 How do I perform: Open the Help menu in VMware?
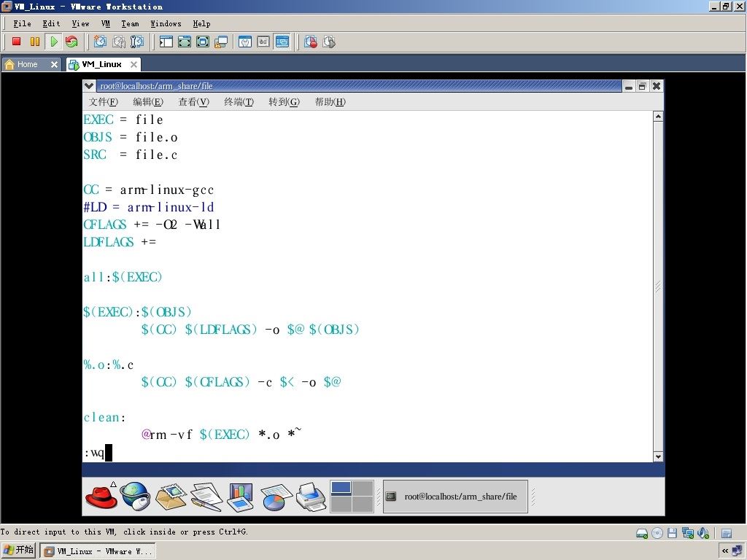[201, 23]
